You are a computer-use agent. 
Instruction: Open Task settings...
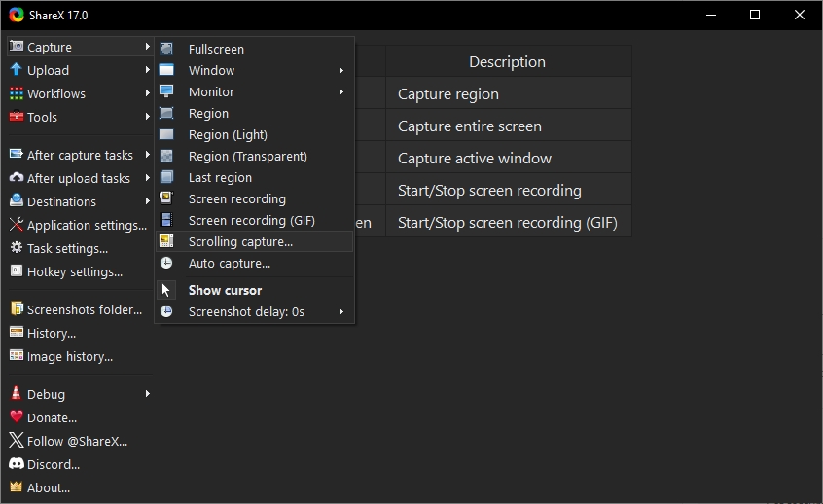click(x=80, y=248)
